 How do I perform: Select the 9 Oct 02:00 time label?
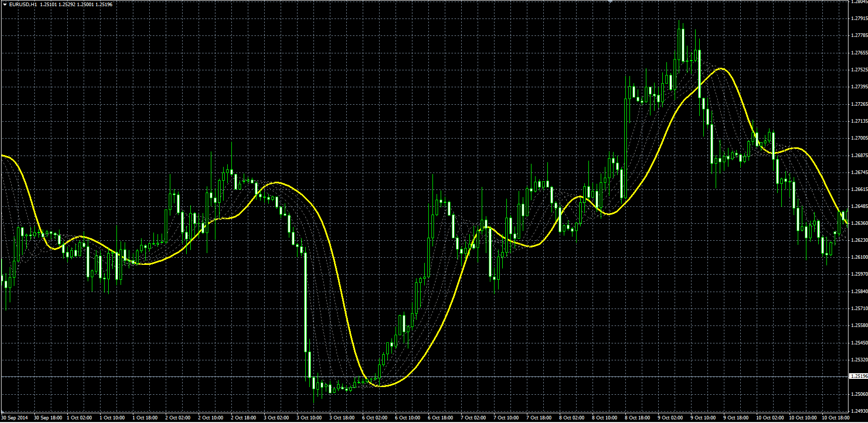tap(670, 418)
